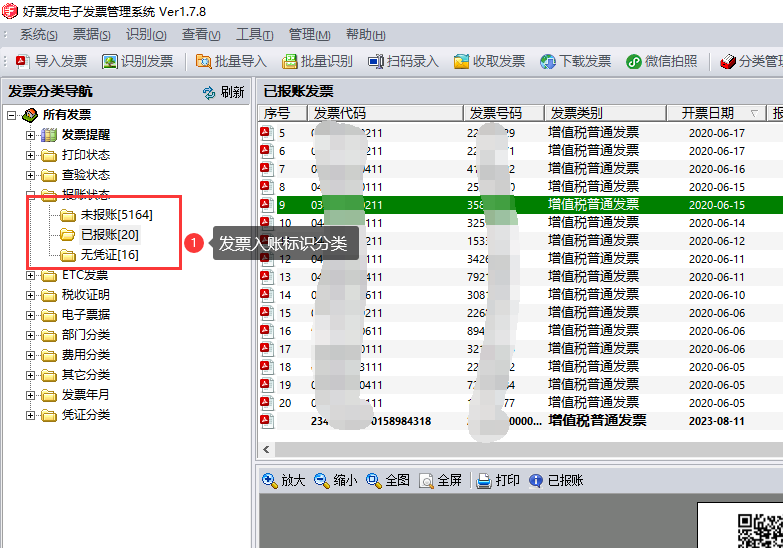Expand the 凭证分类 tree node
Image resolution: width=783 pixels, height=548 pixels.
(31, 415)
